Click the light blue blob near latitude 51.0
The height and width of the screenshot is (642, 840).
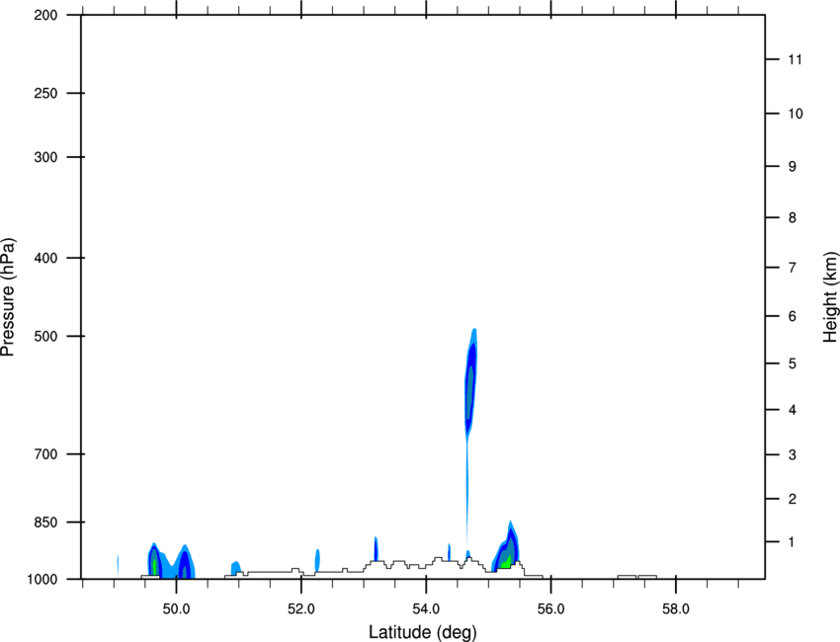pyautogui.click(x=236, y=568)
